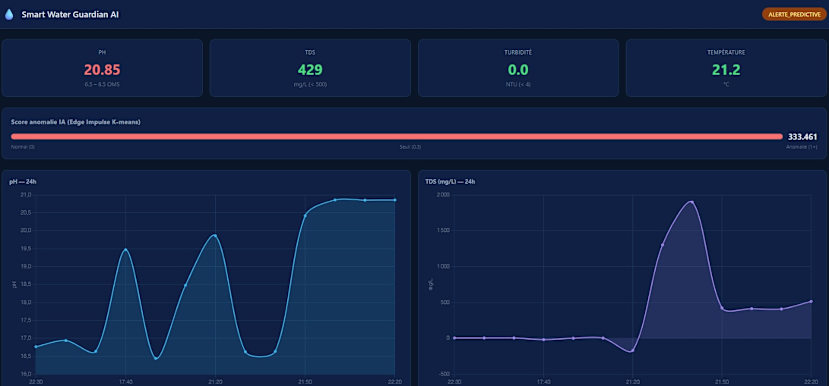Click the water drop logo icon
This screenshot has width=829, height=386.
click(8, 15)
